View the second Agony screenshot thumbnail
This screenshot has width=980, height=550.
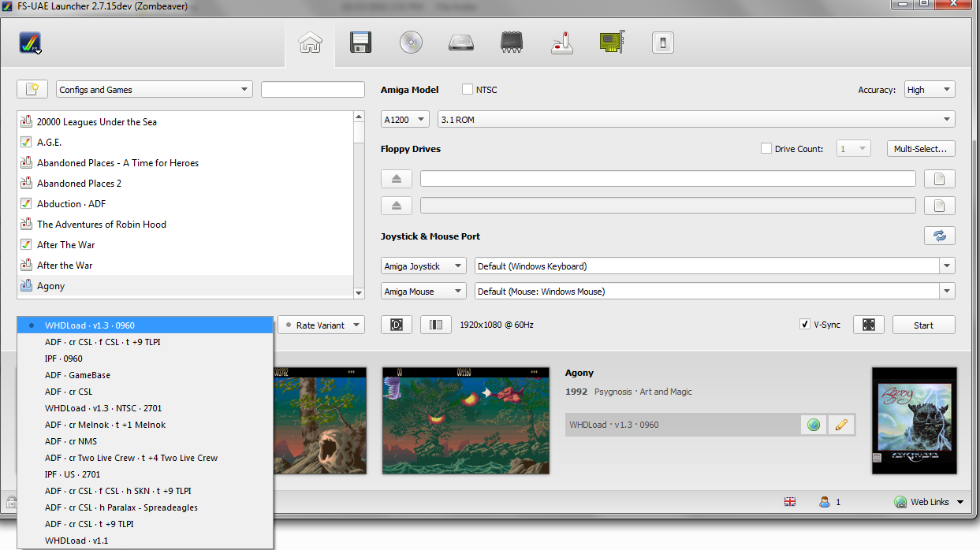465,421
